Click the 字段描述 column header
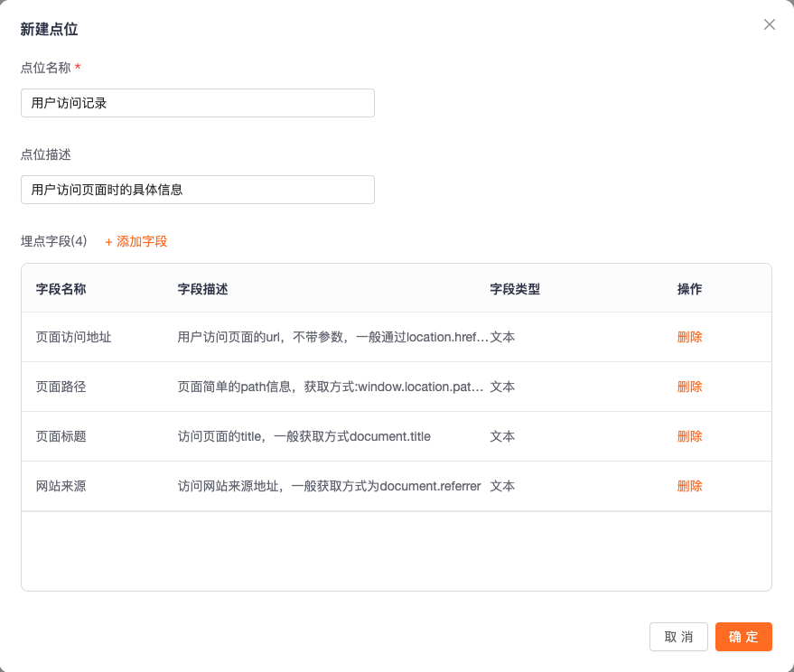Viewport: 794px width, 672px height. [x=202, y=289]
